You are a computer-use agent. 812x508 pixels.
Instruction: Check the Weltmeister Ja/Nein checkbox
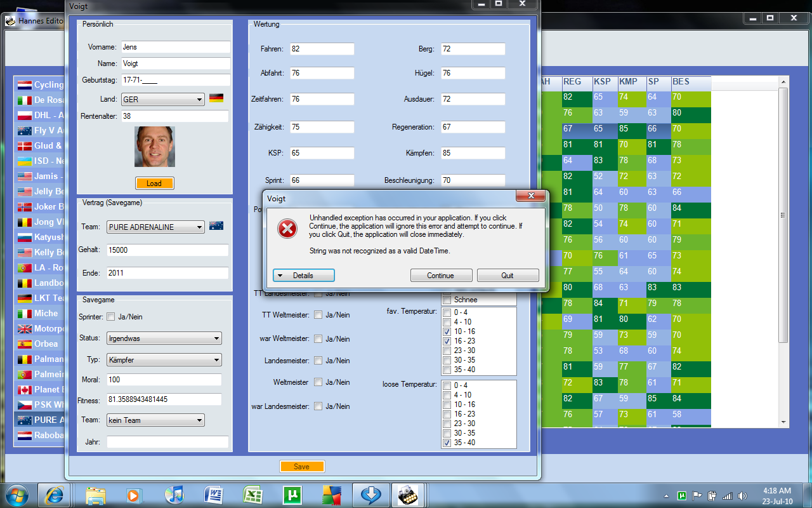pos(318,382)
